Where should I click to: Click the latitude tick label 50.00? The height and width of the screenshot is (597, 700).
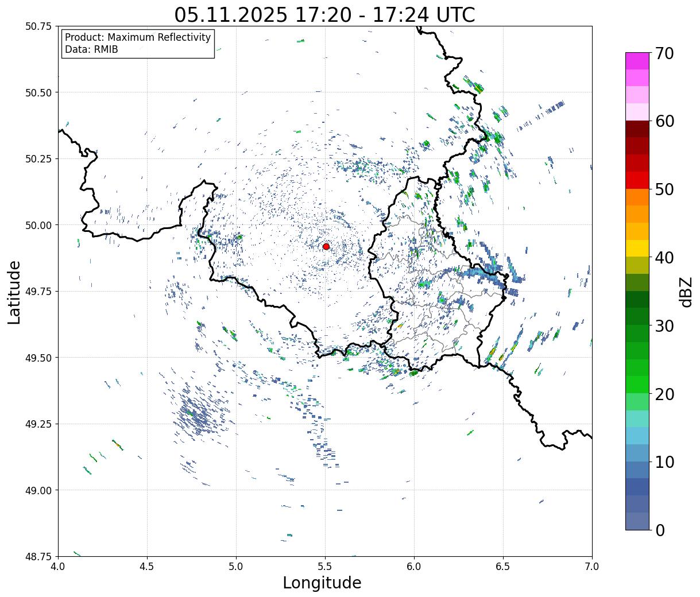38,225
